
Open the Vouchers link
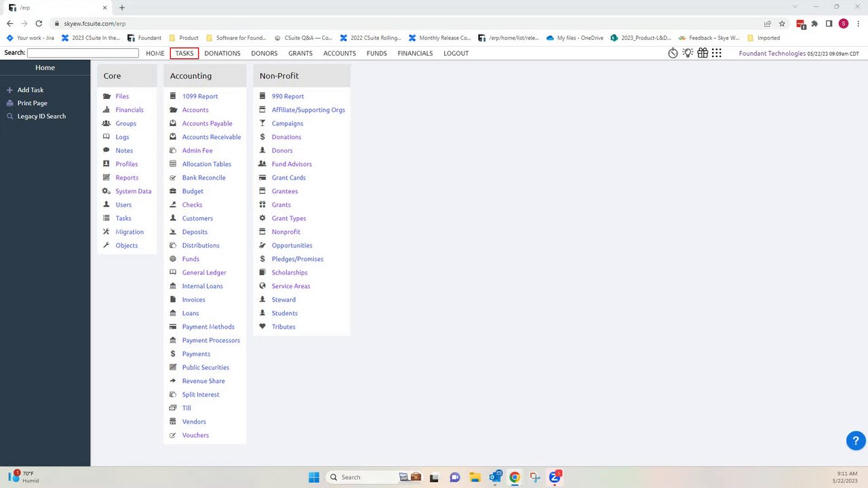pyautogui.click(x=195, y=435)
